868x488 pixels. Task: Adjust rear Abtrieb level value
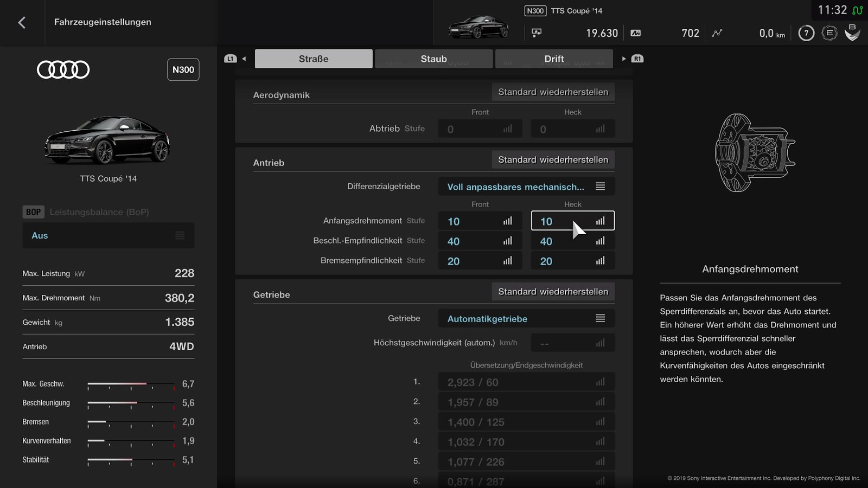572,129
